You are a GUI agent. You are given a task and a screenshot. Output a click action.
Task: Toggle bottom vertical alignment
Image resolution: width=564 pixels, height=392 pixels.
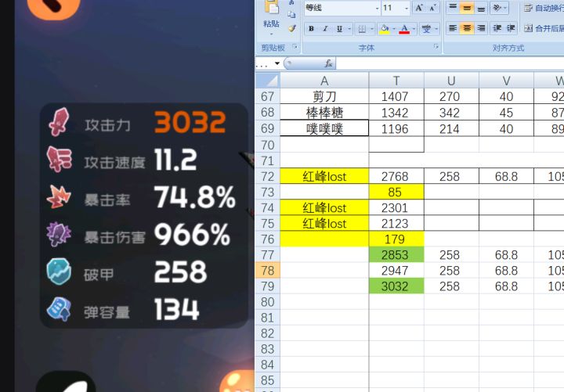(x=481, y=8)
